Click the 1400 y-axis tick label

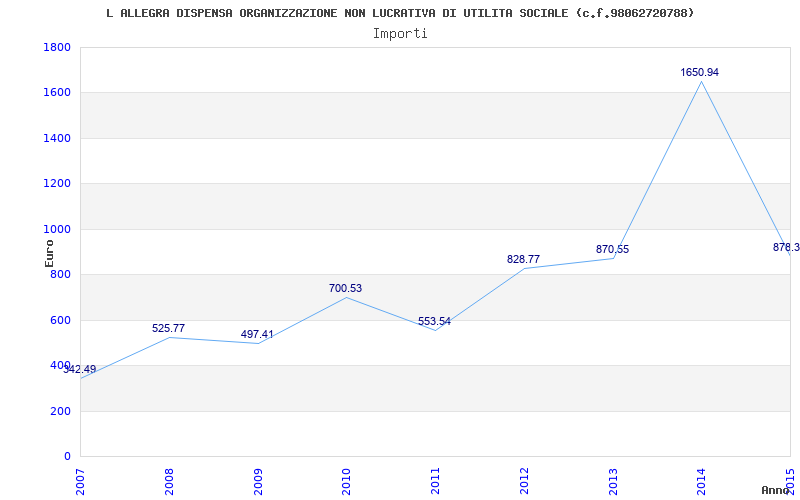pyautogui.click(x=57, y=138)
